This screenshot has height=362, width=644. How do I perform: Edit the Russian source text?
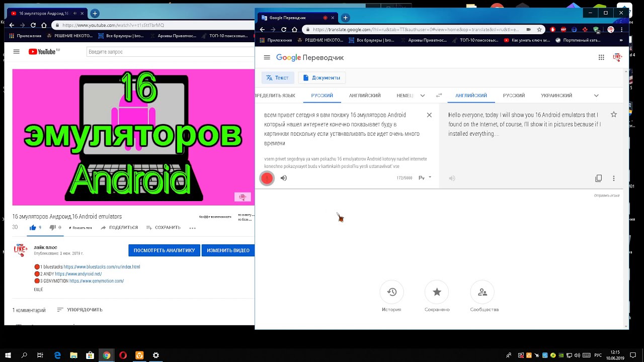coord(342,129)
